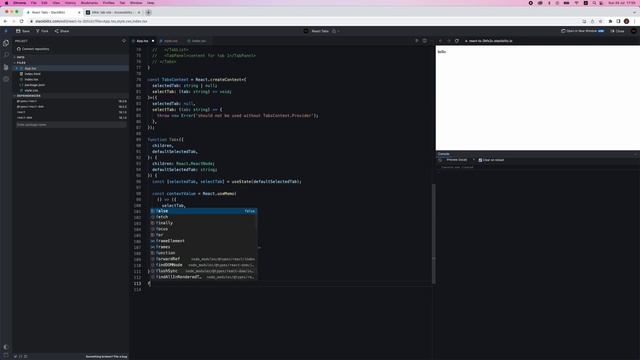
Task: Click the preview reload icon
Action: point(457,41)
